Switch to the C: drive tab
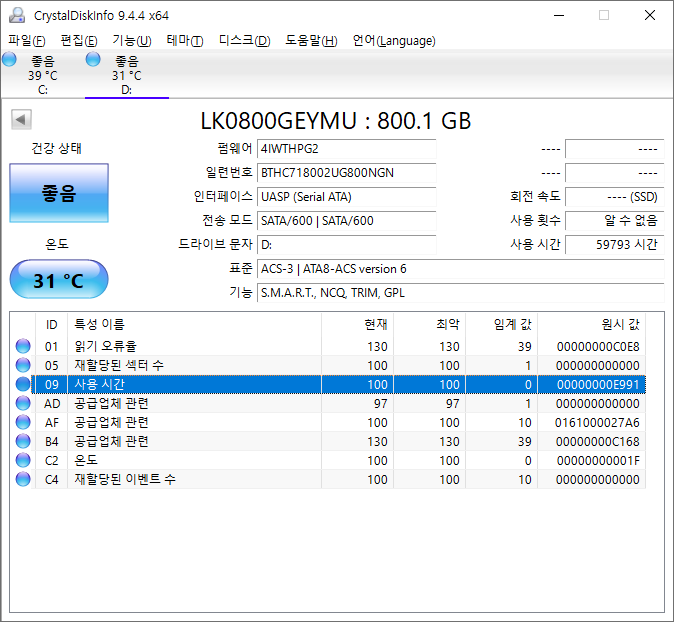Viewport: 674px width, 622px height. pyautogui.click(x=43, y=75)
